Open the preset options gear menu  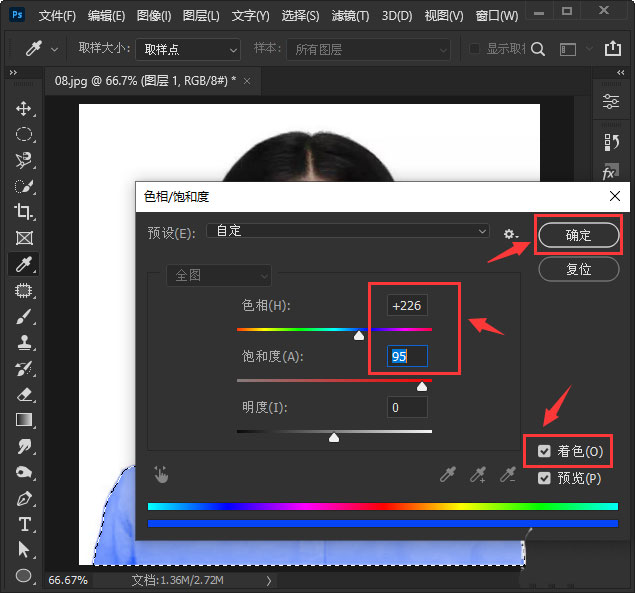tap(510, 234)
